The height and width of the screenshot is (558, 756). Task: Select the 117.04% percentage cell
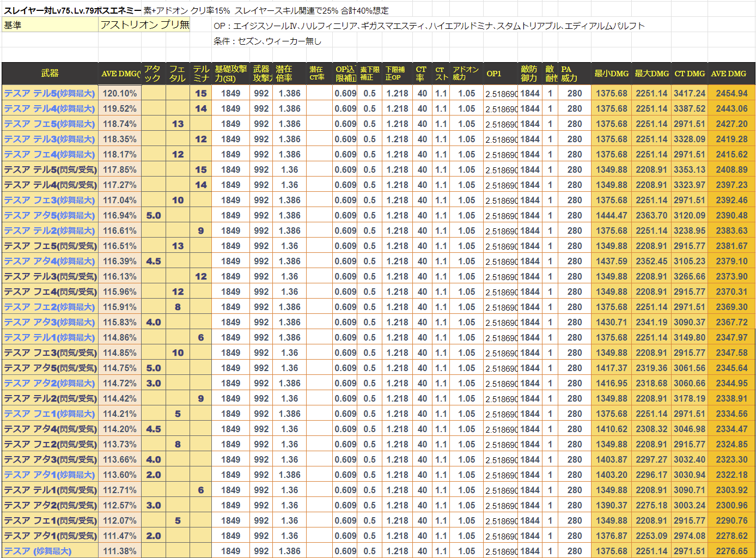click(120, 200)
